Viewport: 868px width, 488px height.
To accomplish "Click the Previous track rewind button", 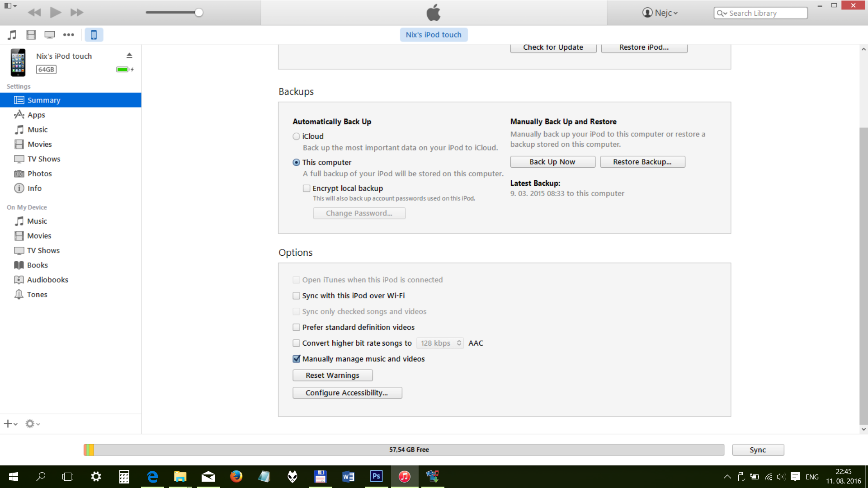I will pyautogui.click(x=34, y=13).
